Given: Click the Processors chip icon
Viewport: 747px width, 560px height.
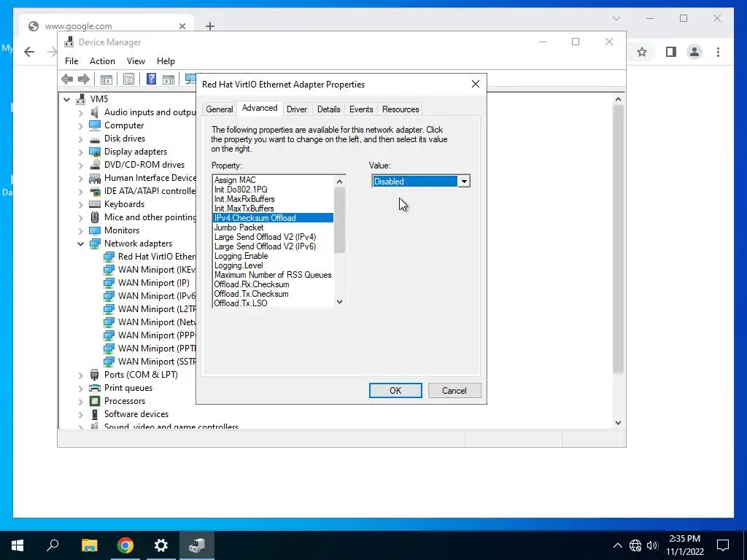Looking at the screenshot, I should 95,401.
